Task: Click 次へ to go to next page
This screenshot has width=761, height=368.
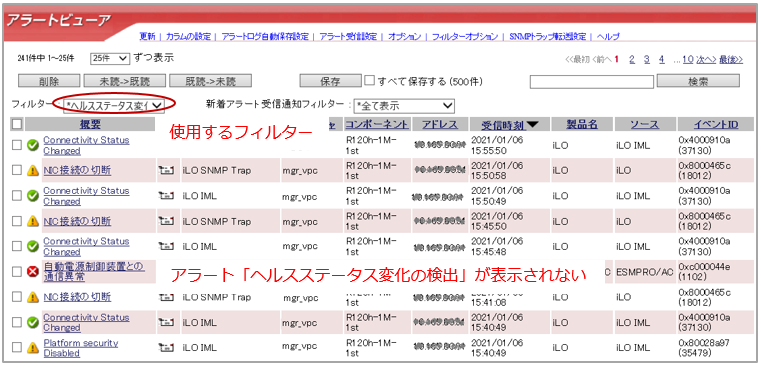Action: point(706,59)
